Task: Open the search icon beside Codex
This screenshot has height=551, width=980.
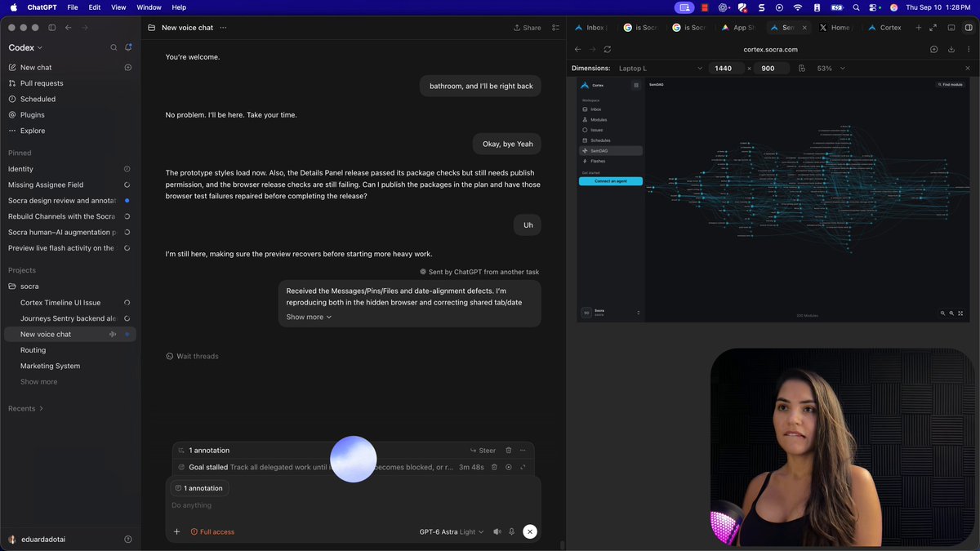Action: (114, 47)
